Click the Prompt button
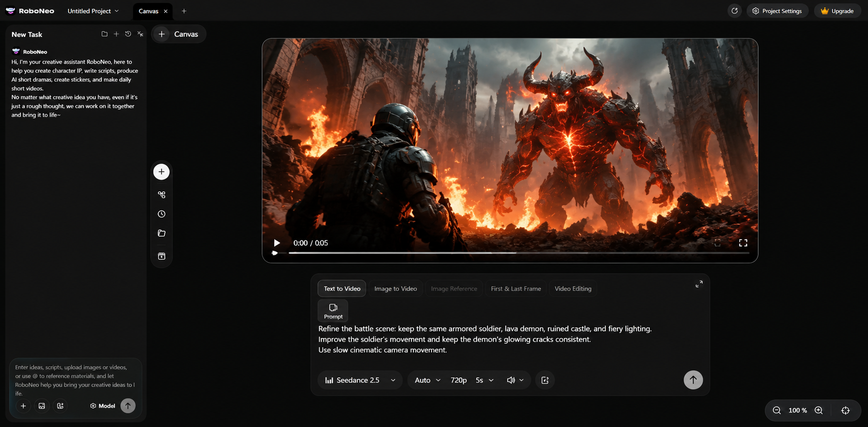Image resolution: width=868 pixels, height=427 pixels. click(333, 311)
